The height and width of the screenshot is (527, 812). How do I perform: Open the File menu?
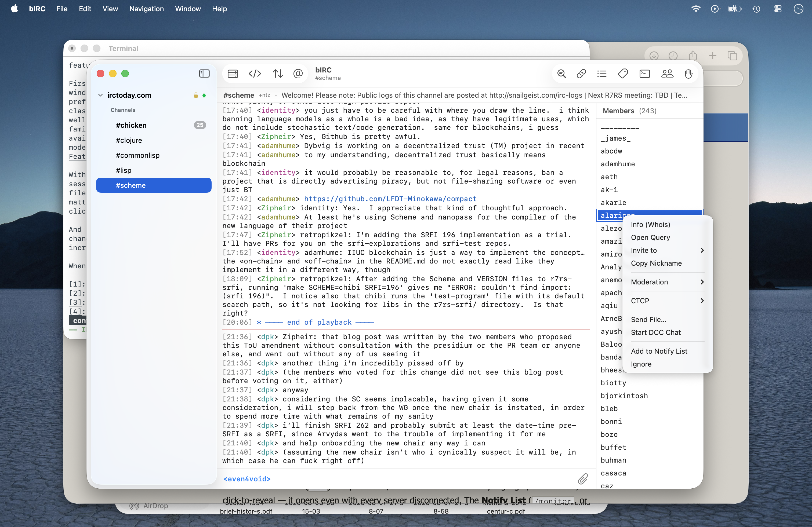click(x=62, y=9)
